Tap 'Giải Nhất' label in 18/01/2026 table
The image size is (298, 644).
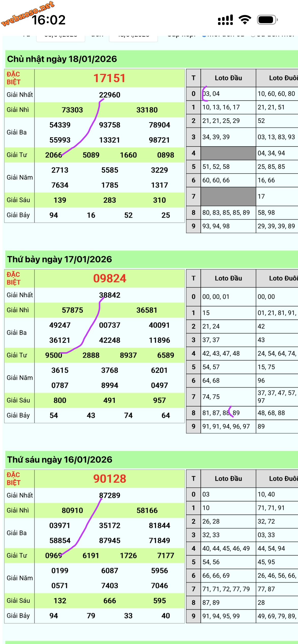[x=20, y=95]
